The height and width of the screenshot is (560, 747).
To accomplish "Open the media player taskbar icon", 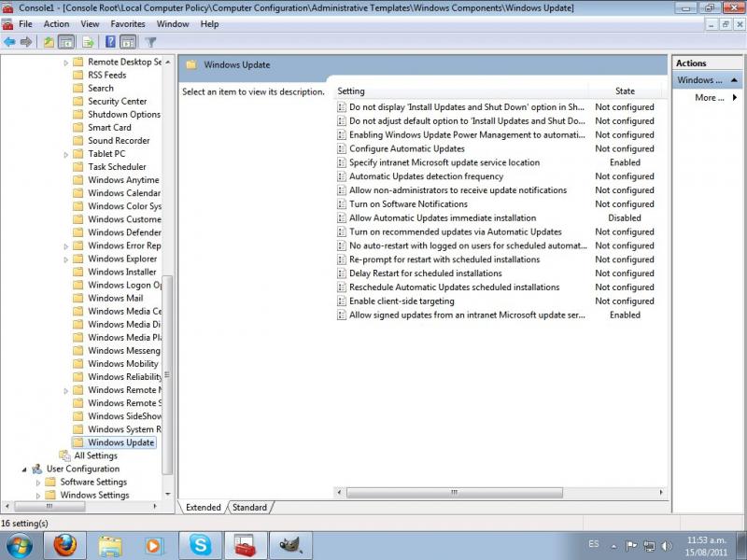I will click(x=154, y=546).
